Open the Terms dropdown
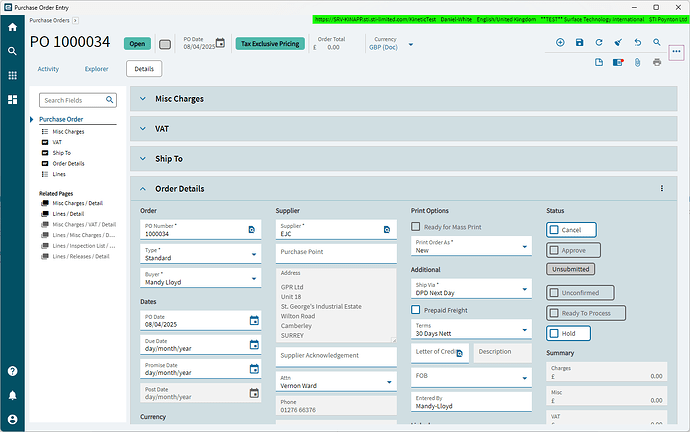This screenshot has width=690, height=432. 525,330
